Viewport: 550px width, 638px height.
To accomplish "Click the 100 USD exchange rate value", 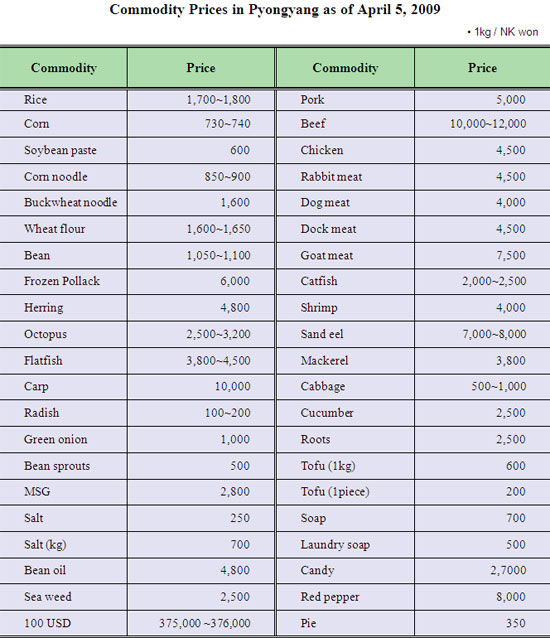I will [x=205, y=623].
